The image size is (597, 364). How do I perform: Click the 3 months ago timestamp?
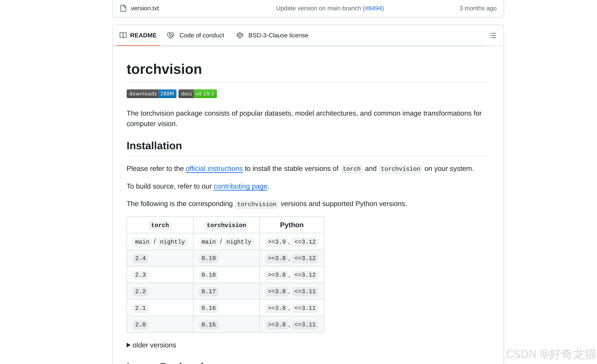478,8
